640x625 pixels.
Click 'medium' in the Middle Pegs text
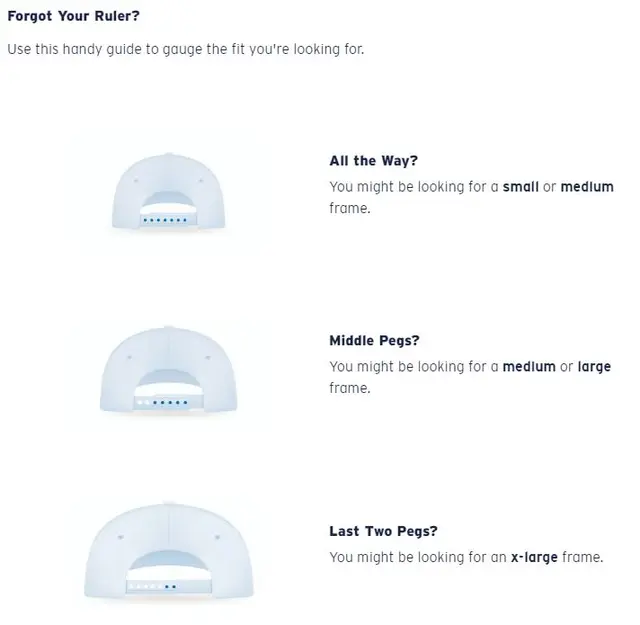(529, 367)
